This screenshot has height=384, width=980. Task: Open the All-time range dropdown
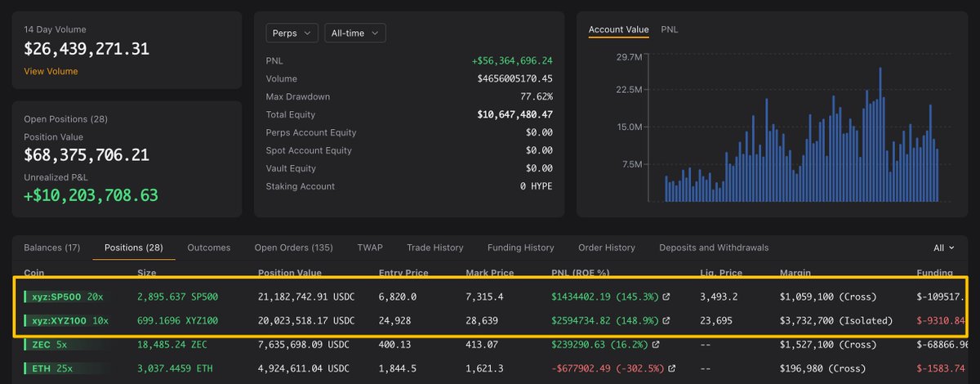coord(354,33)
